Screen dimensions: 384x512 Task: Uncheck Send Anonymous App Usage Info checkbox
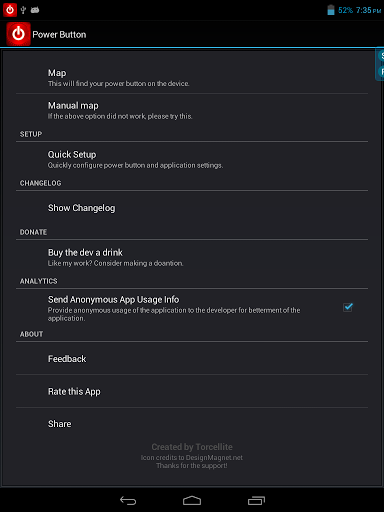tap(348, 307)
